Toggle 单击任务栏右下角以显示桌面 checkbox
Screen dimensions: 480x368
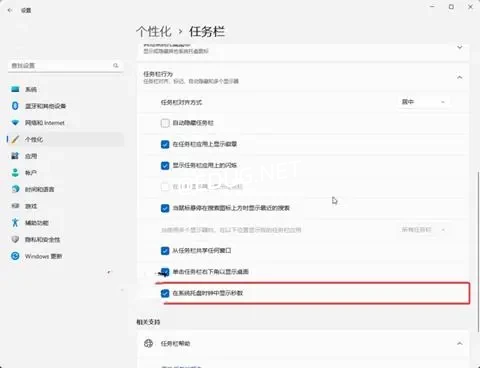pyautogui.click(x=165, y=272)
